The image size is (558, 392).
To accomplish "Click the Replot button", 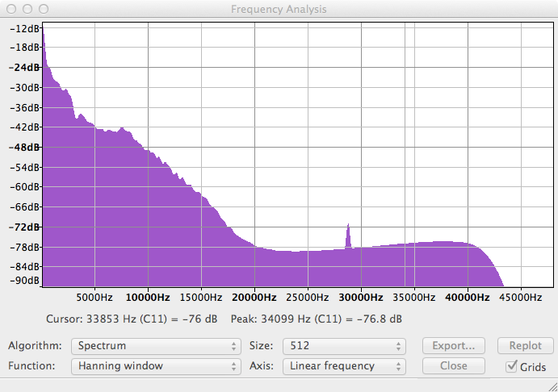I will [525, 346].
